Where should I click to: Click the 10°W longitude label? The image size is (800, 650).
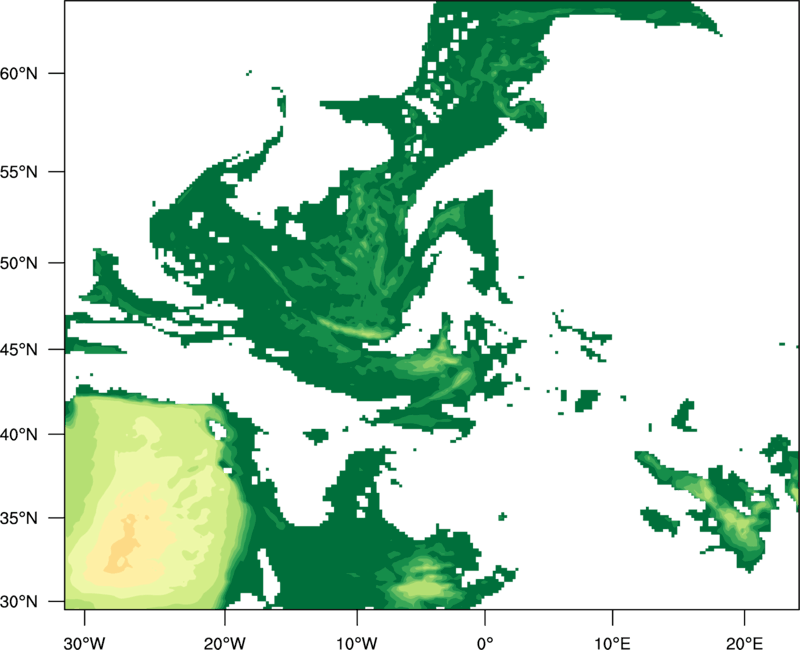(x=357, y=643)
